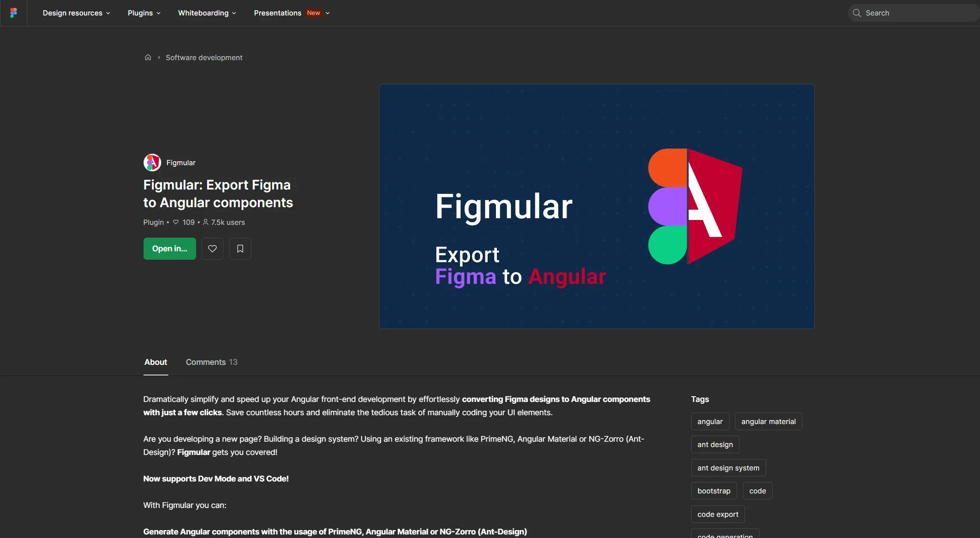Viewport: 980px width, 538px height.
Task: Switch to the About tab
Action: pos(156,362)
